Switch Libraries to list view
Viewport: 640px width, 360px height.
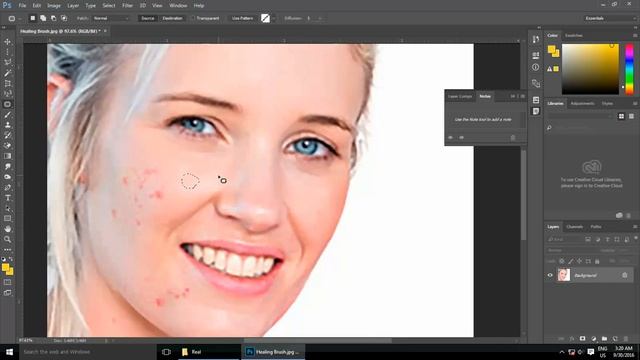[631, 116]
